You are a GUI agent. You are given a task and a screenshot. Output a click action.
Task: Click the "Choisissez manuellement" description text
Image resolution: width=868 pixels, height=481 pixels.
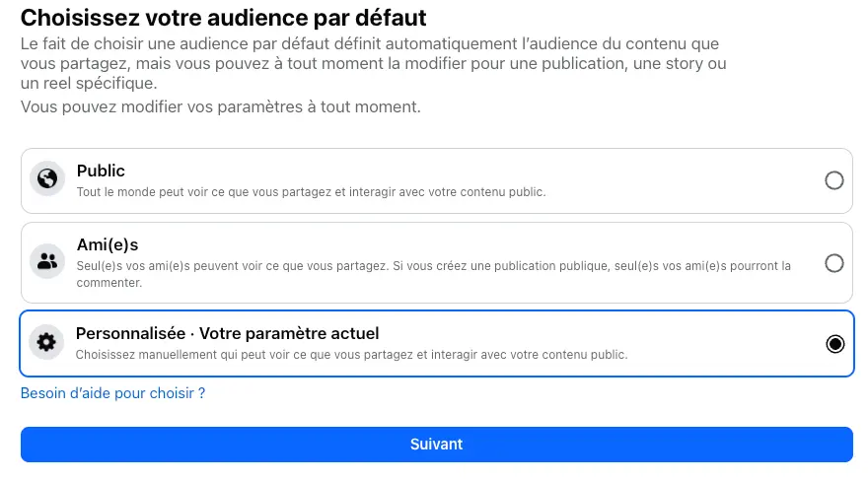pos(352,354)
